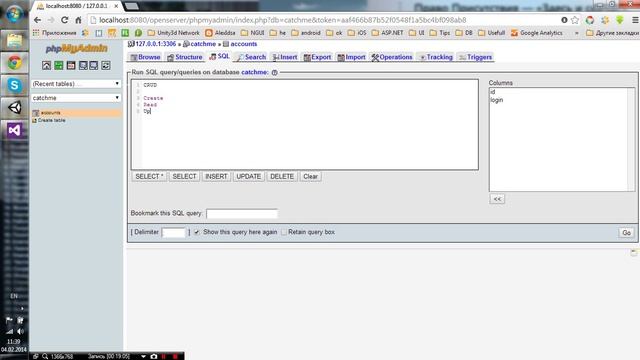The image size is (640, 360).
Task: Open the Insert tab
Action: [x=285, y=57]
